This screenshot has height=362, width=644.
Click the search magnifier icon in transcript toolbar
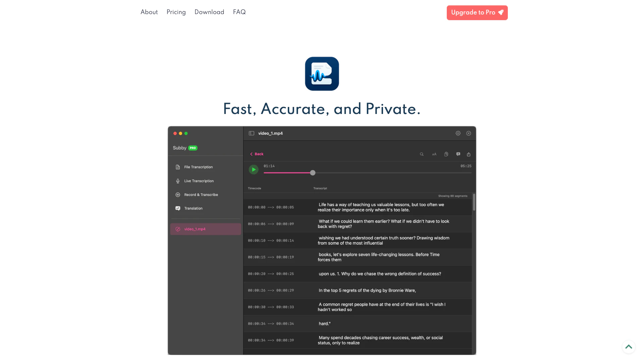tap(422, 154)
